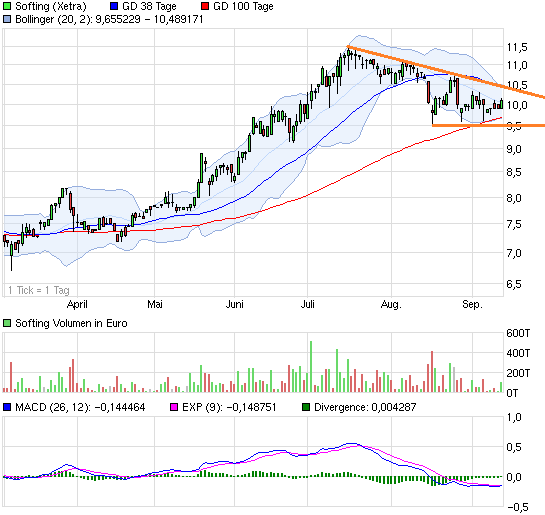Image resolution: width=545 pixels, height=515 pixels.
Task: Click the 'Juli' x-axis label
Action: pos(308,304)
